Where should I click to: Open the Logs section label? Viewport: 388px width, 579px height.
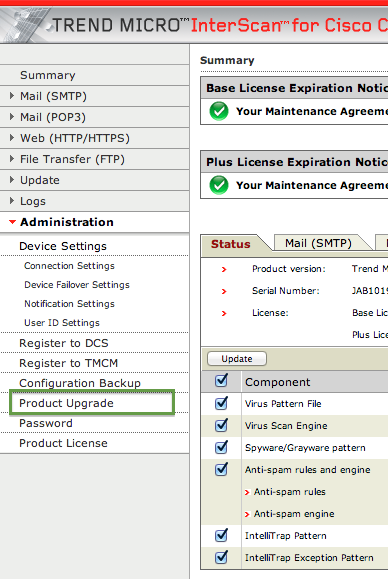33,202
